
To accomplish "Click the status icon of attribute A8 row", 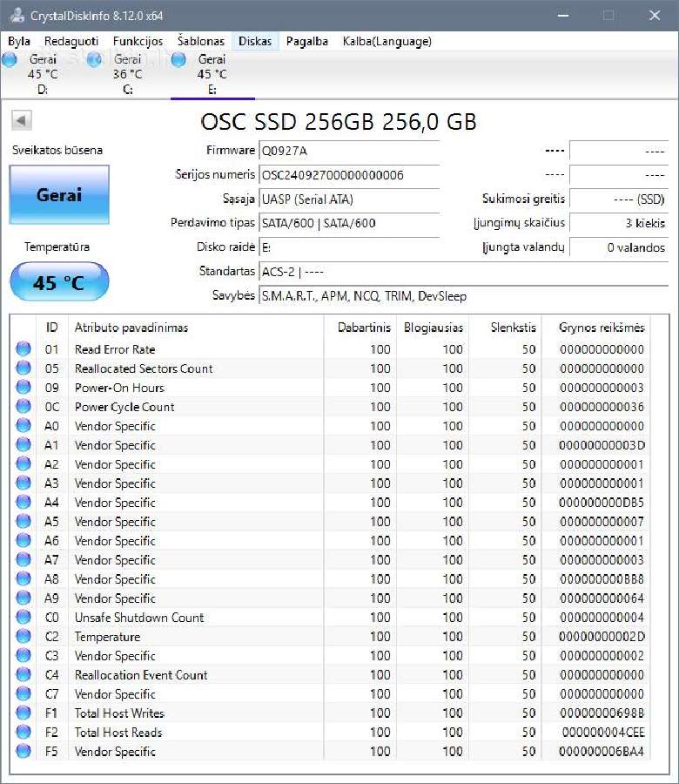I will (24, 578).
